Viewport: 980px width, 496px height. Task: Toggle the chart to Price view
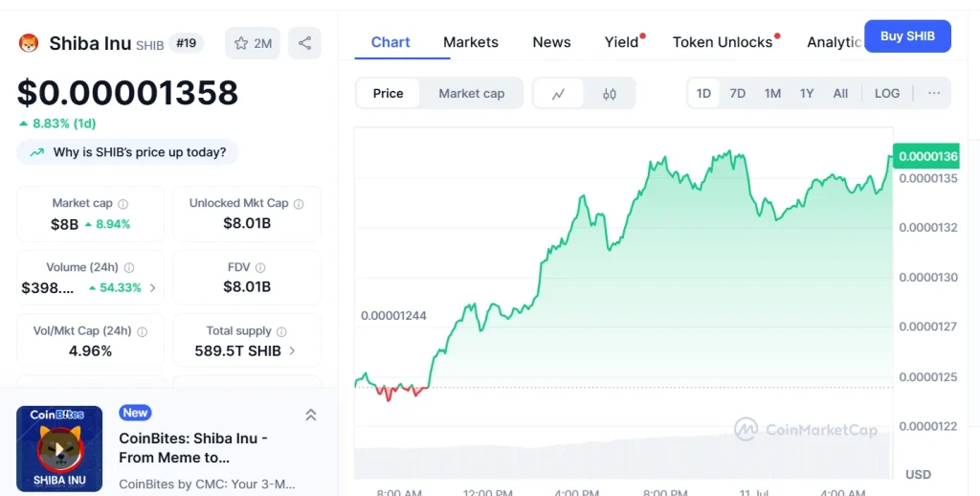(389, 94)
